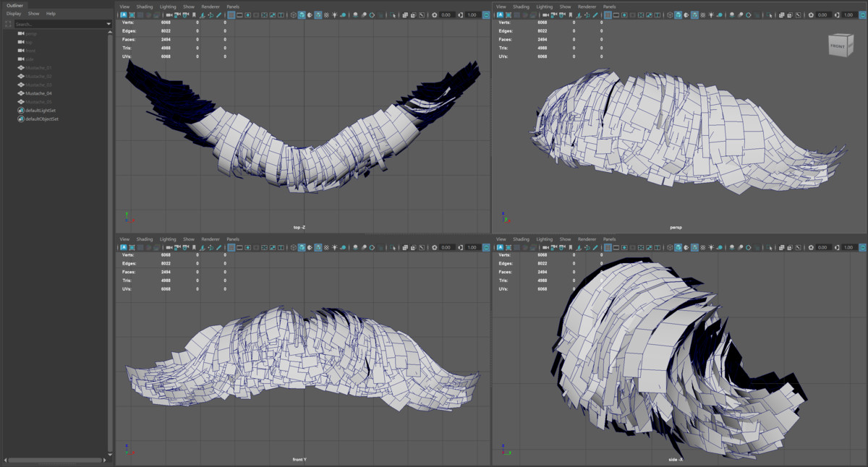Select the Outliner tab
The height and width of the screenshot is (467, 868).
click(x=14, y=5)
